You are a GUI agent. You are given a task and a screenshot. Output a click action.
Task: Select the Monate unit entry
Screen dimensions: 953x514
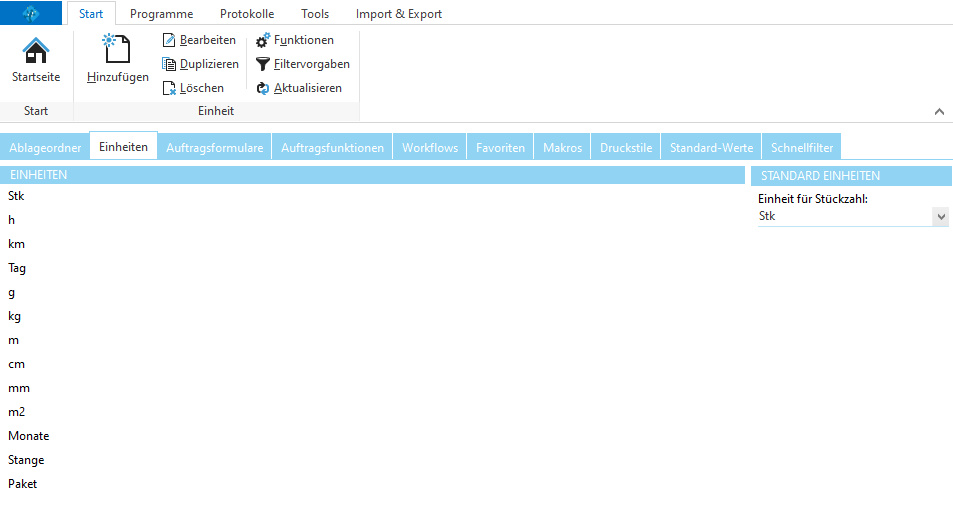pos(29,436)
